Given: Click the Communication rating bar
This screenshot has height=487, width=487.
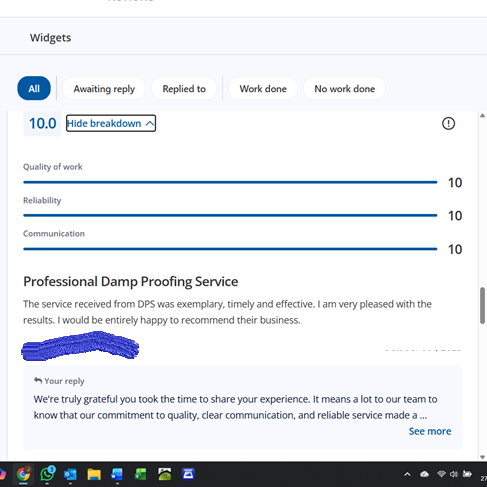Looking at the screenshot, I should tap(230, 249).
